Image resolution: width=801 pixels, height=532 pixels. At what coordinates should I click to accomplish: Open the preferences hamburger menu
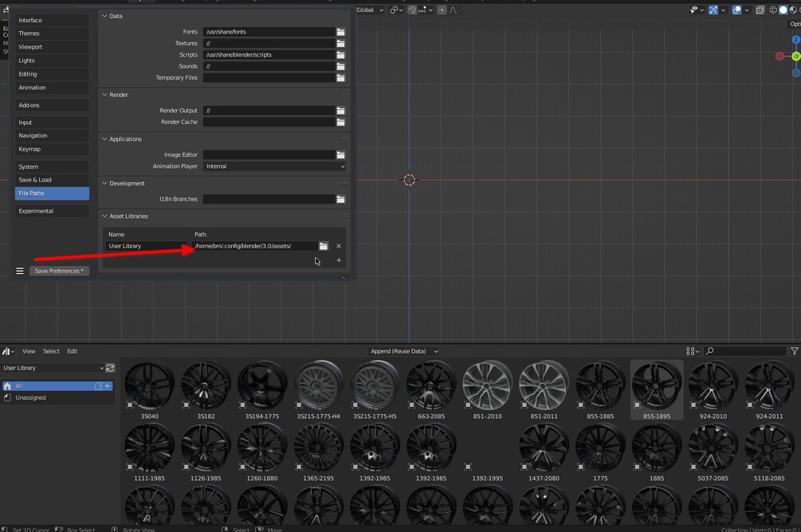(x=20, y=271)
